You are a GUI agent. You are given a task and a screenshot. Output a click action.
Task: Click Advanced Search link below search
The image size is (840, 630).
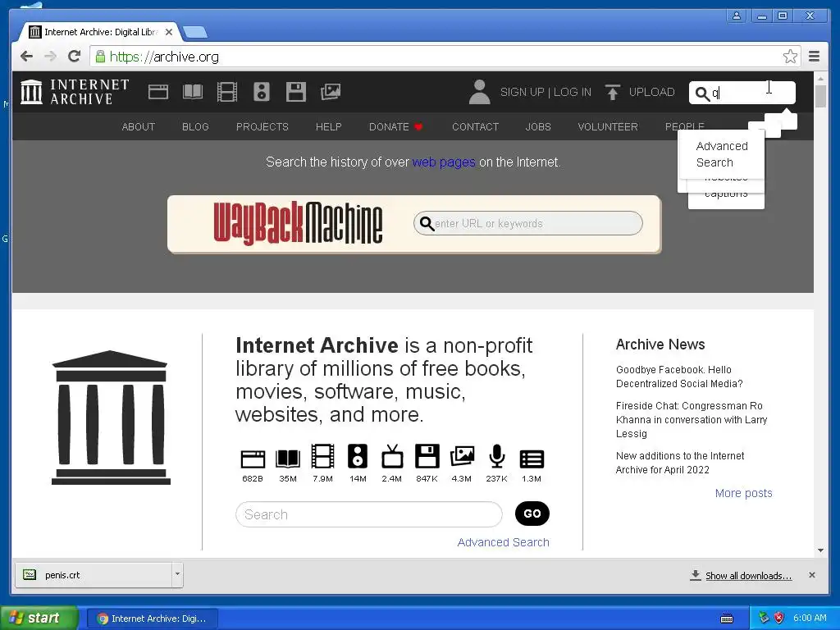503,542
